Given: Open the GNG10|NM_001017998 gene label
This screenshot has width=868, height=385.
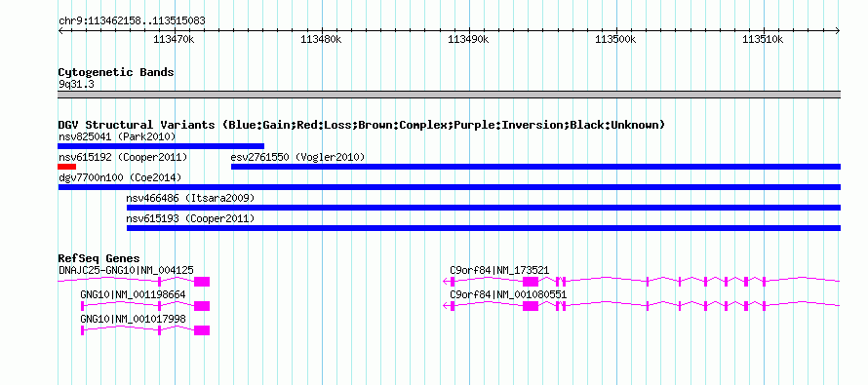Looking at the screenshot, I should click(133, 319).
